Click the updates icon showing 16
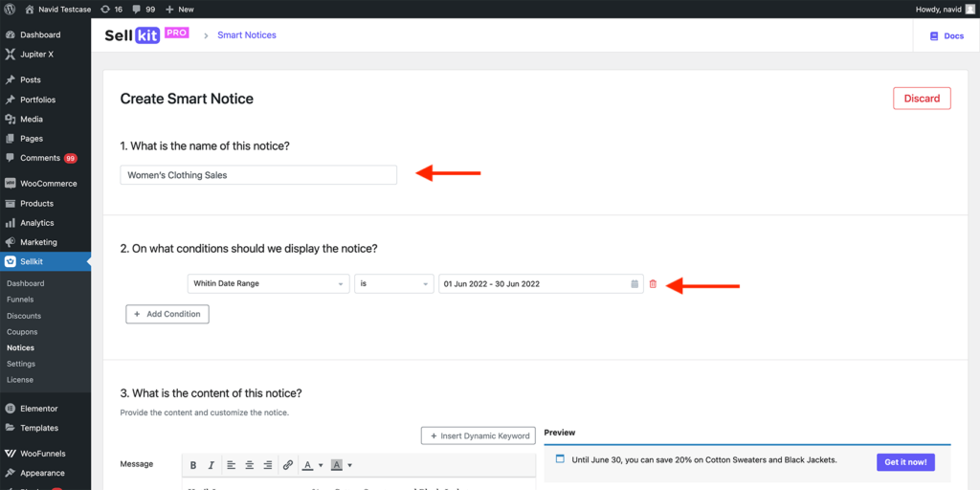980x490 pixels. 111,10
